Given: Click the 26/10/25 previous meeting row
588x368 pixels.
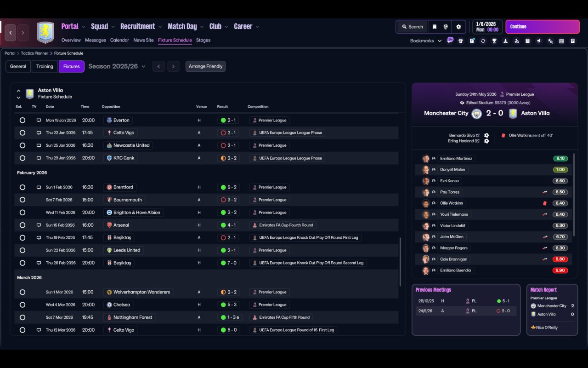Looking at the screenshot, I should click(x=466, y=301).
